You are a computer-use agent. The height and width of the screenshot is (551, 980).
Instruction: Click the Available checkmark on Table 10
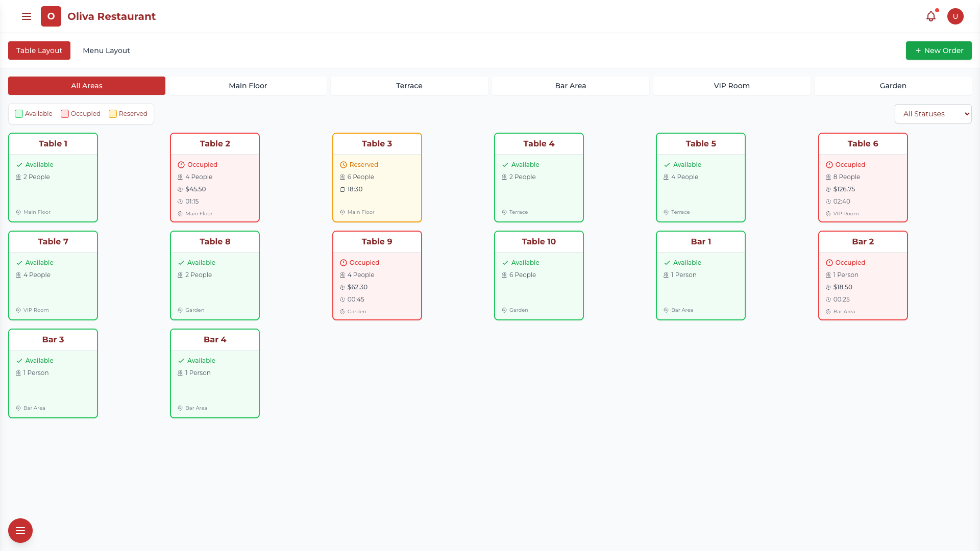click(x=505, y=263)
